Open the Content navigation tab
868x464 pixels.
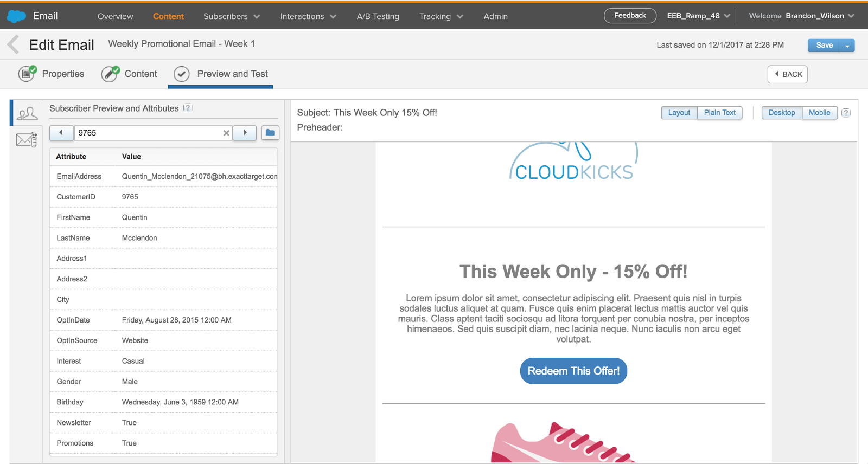[x=168, y=16]
